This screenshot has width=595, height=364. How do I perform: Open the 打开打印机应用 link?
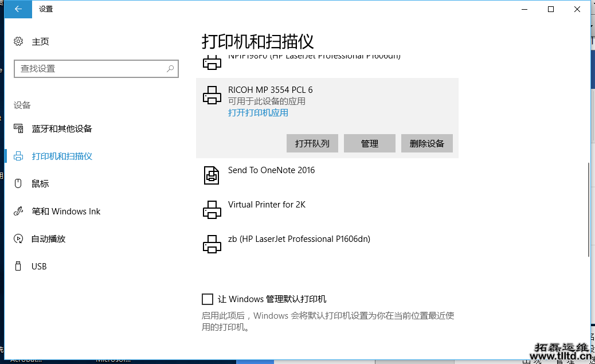[258, 112]
